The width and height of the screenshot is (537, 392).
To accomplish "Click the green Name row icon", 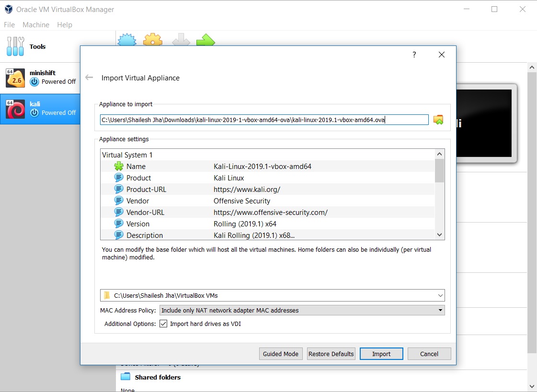I will pos(119,166).
